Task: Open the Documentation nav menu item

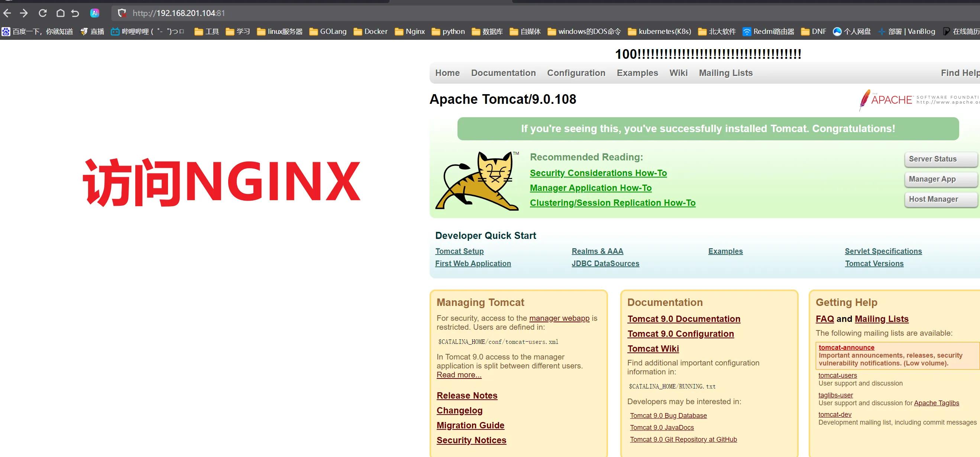Action: pyautogui.click(x=503, y=73)
